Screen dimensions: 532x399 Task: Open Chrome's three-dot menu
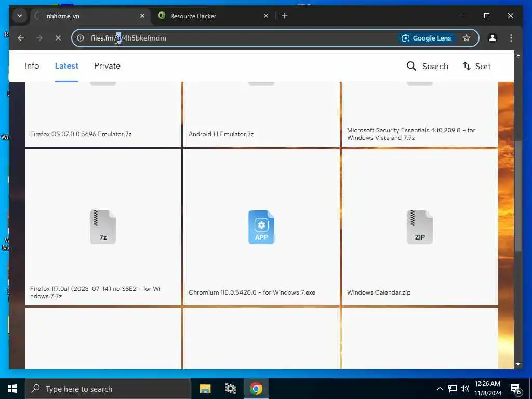(511, 38)
